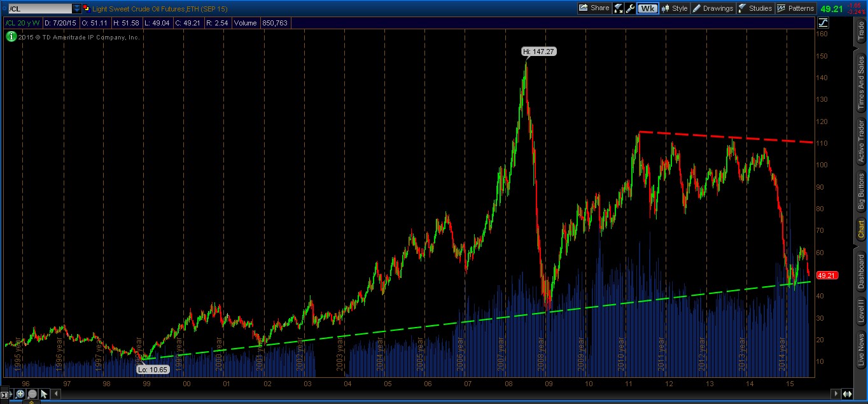Click the left pan arrow below the chart

click(56, 394)
